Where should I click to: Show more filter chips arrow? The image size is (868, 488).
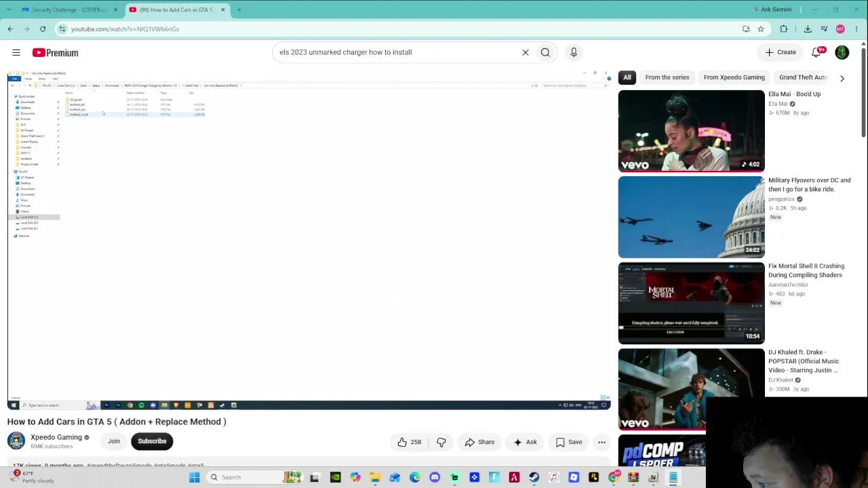pyautogui.click(x=842, y=78)
